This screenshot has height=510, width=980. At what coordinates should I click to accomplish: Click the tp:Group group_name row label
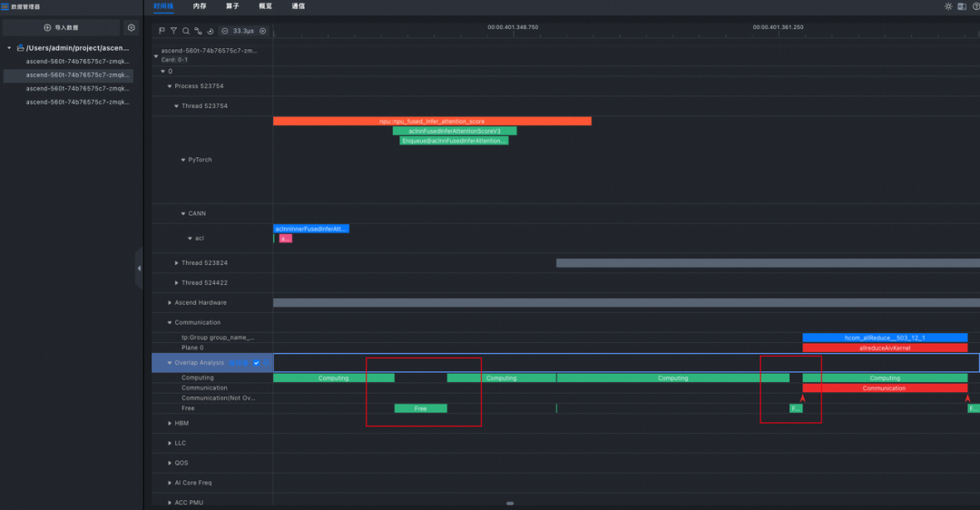tap(218, 338)
